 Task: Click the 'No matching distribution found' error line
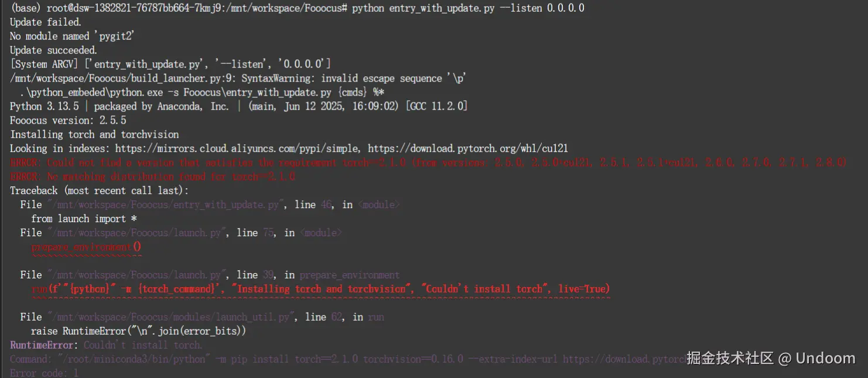click(152, 176)
